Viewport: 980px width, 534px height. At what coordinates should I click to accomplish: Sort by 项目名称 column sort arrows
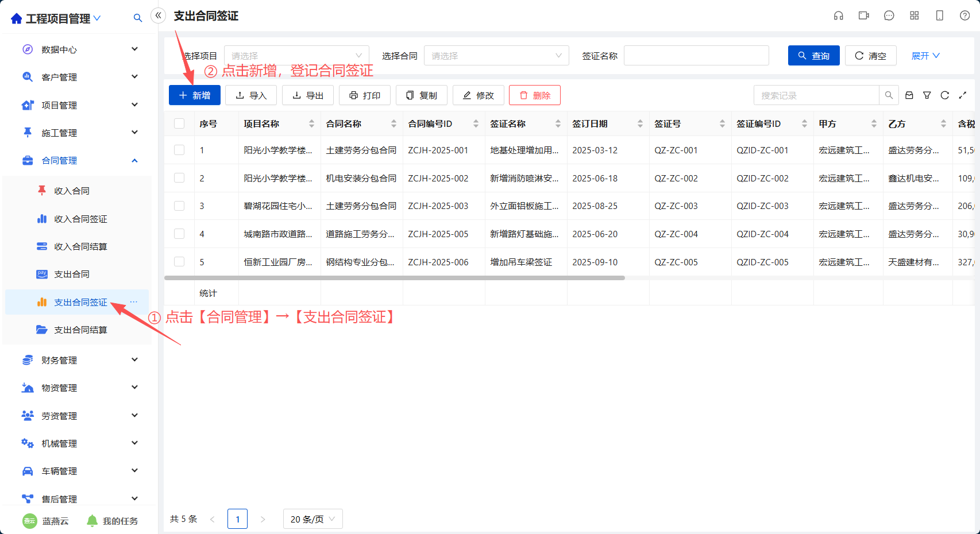(311, 123)
